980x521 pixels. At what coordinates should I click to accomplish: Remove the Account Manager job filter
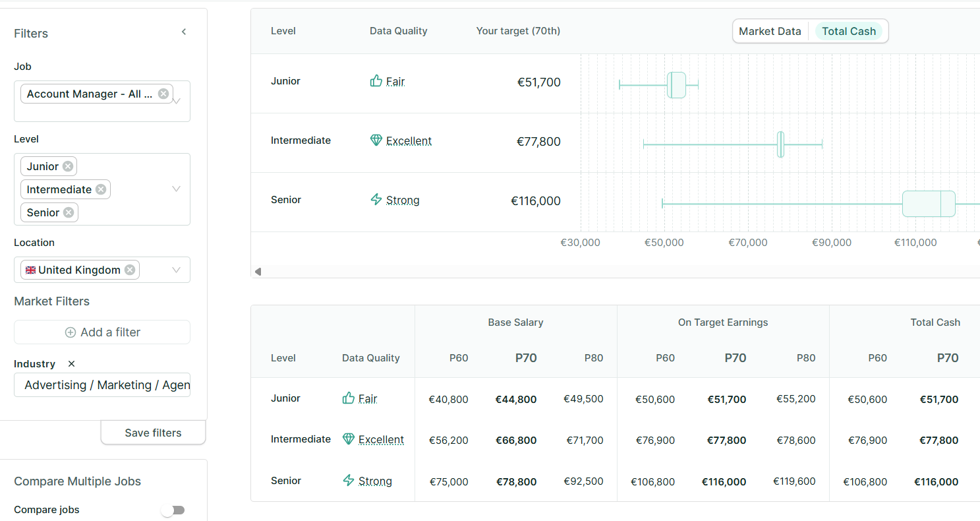(163, 93)
